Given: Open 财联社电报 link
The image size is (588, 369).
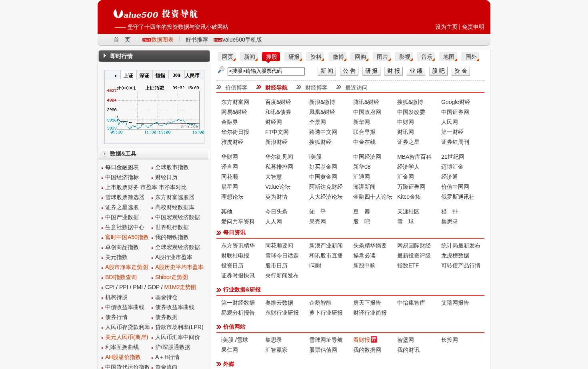Looking at the screenshot, I should point(235,255).
